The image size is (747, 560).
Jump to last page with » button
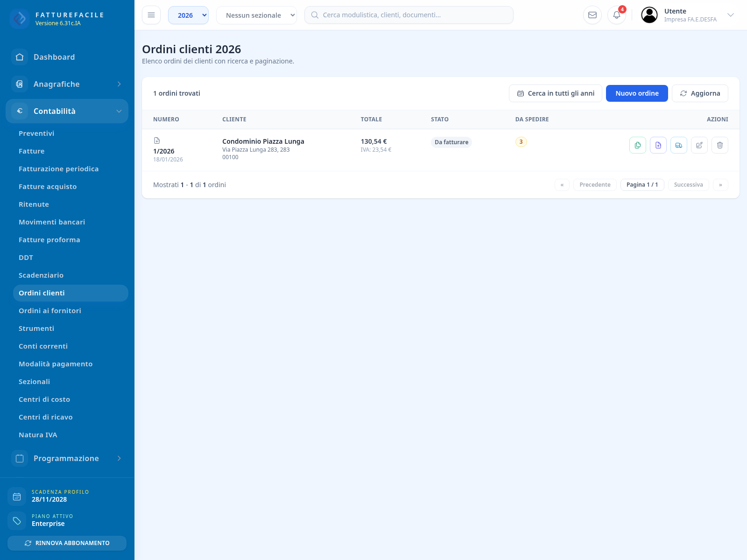click(720, 185)
